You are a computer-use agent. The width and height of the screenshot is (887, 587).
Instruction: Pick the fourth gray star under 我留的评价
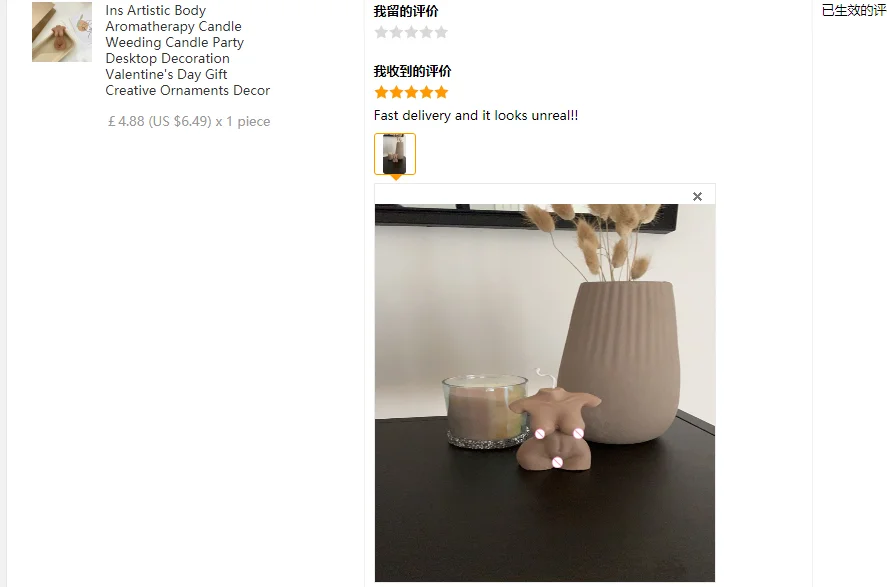click(426, 32)
